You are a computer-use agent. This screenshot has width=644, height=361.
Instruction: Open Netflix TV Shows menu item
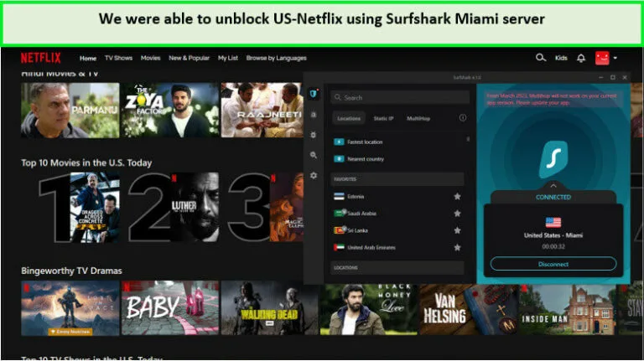click(x=118, y=58)
